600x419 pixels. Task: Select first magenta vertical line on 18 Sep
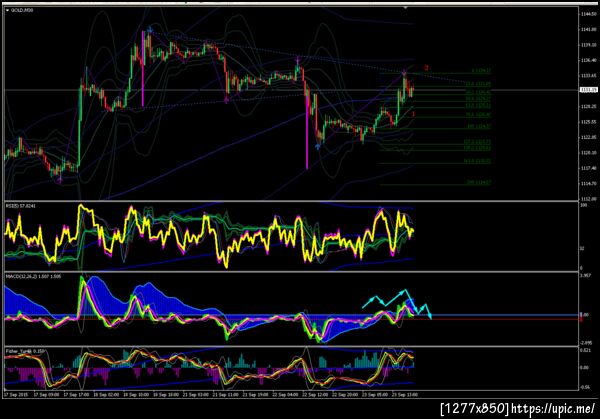pyautogui.click(x=143, y=69)
